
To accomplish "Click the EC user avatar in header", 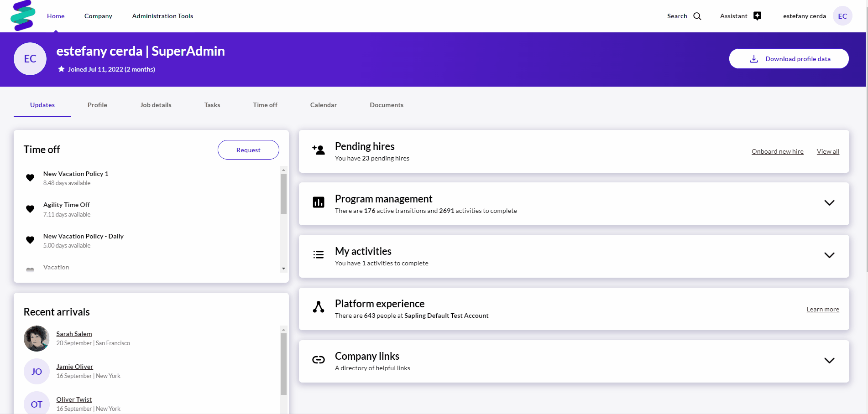I will [842, 16].
